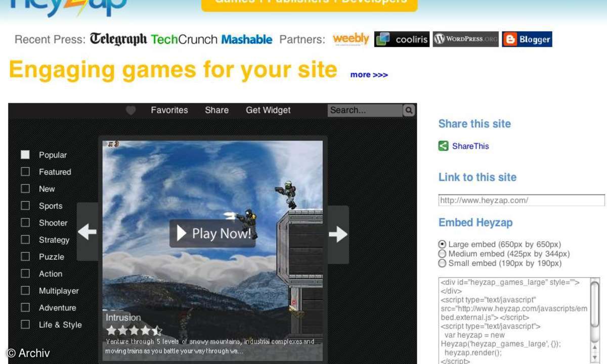This screenshot has width=607, height=364.
Task: Check the New category checkbox
Action: 25,189
